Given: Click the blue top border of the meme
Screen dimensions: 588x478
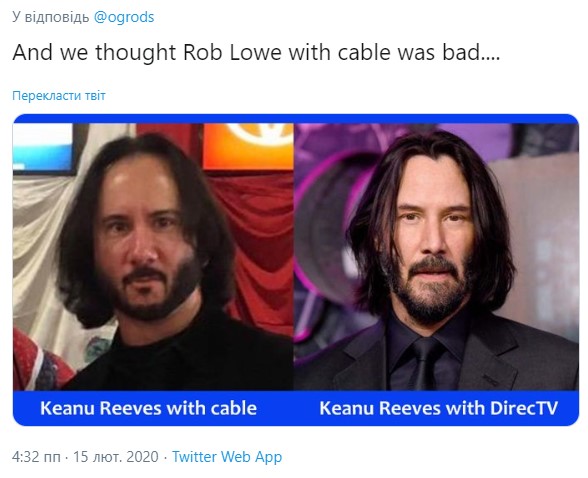Looking at the screenshot, I should (x=296, y=118).
